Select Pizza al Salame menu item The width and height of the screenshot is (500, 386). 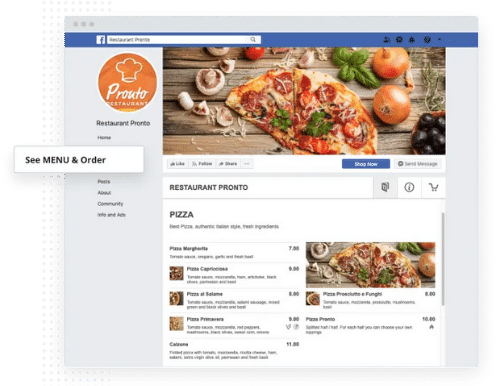tap(234, 300)
